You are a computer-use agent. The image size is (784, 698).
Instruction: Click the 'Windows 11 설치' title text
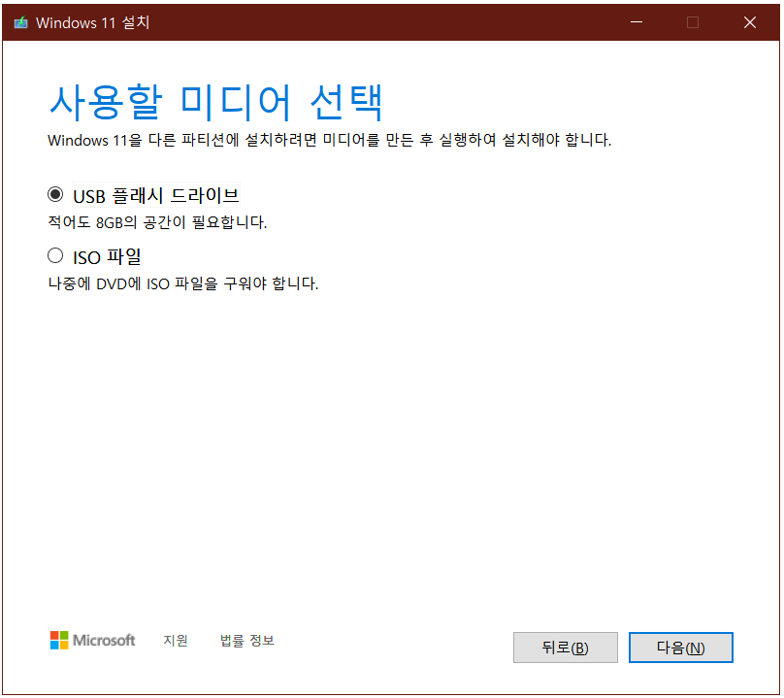pyautogui.click(x=92, y=22)
